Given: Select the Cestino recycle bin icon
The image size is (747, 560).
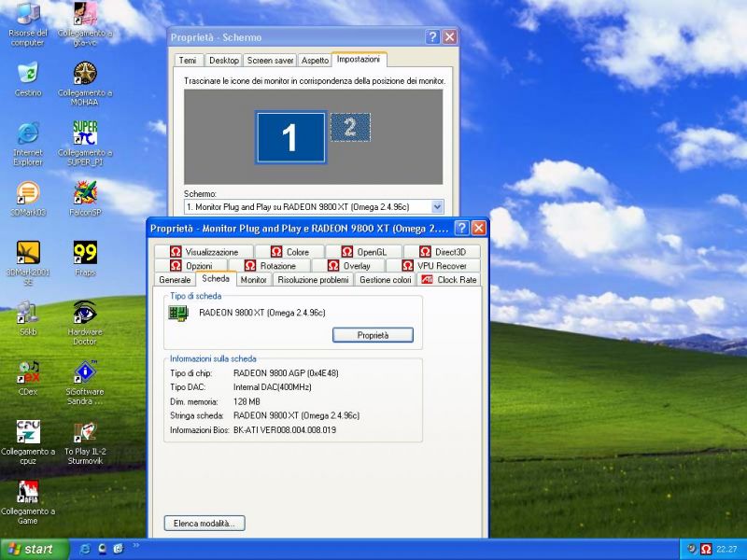Looking at the screenshot, I should pos(28,79).
